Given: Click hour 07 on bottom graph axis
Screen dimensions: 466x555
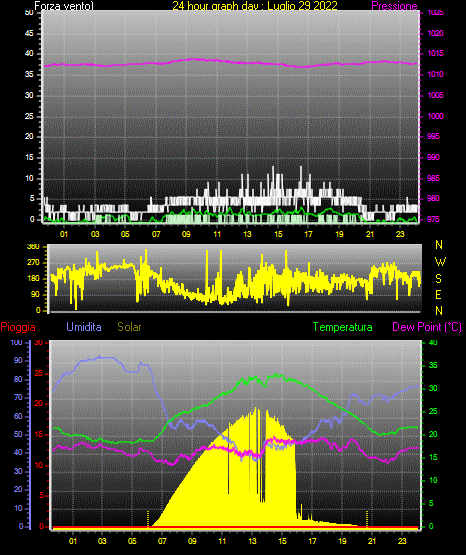Looking at the screenshot, I should tap(162, 541).
